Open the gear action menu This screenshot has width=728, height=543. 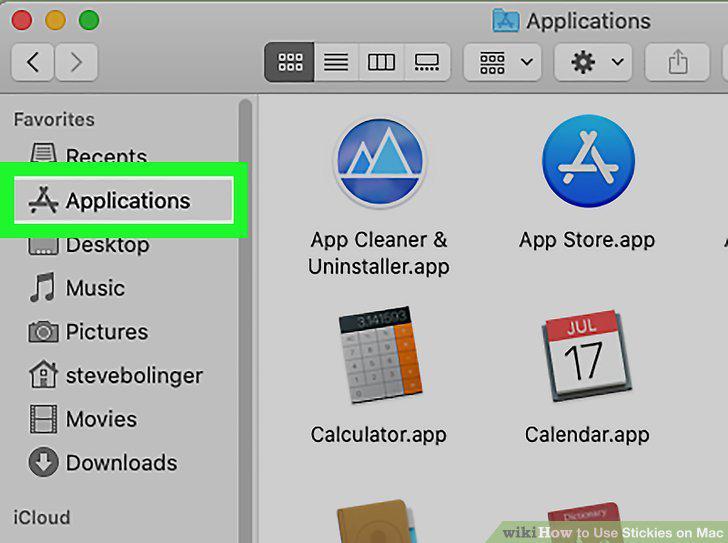tap(593, 62)
